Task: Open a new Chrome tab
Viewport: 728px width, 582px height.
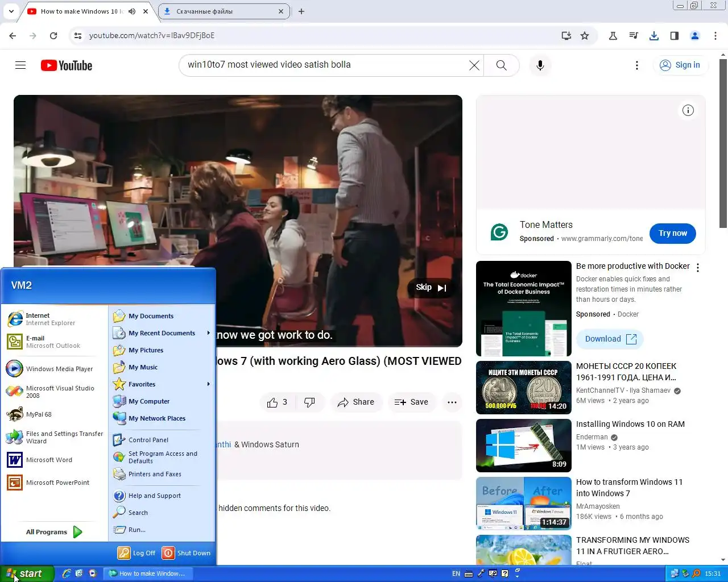Action: point(301,11)
